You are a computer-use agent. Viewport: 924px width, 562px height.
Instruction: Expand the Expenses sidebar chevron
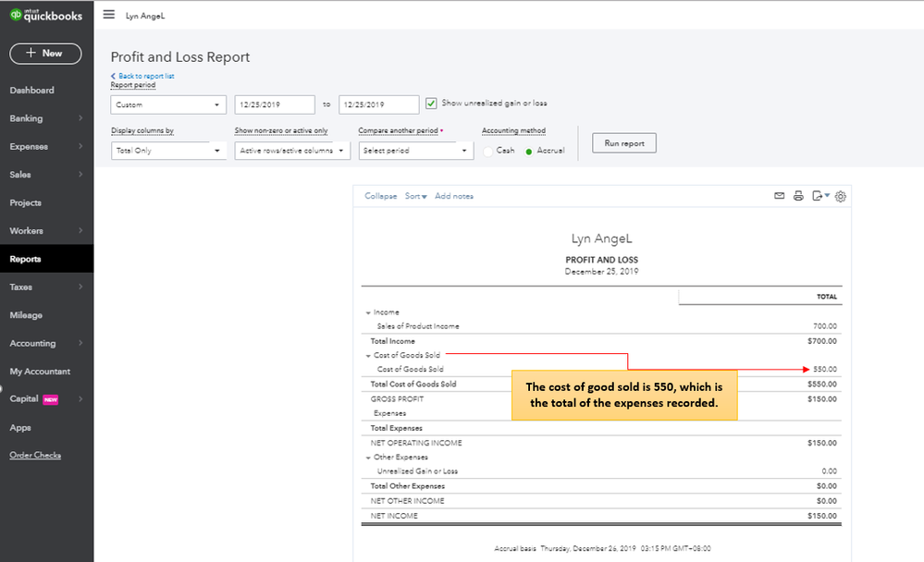80,146
